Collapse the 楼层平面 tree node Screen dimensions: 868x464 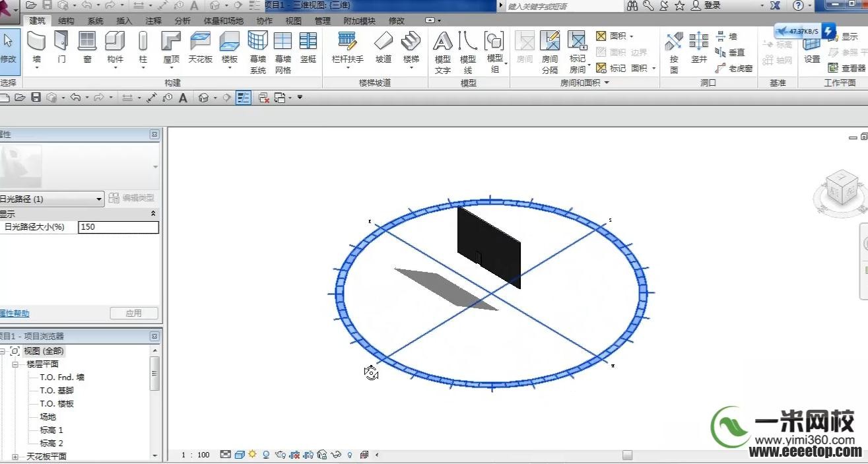point(15,364)
